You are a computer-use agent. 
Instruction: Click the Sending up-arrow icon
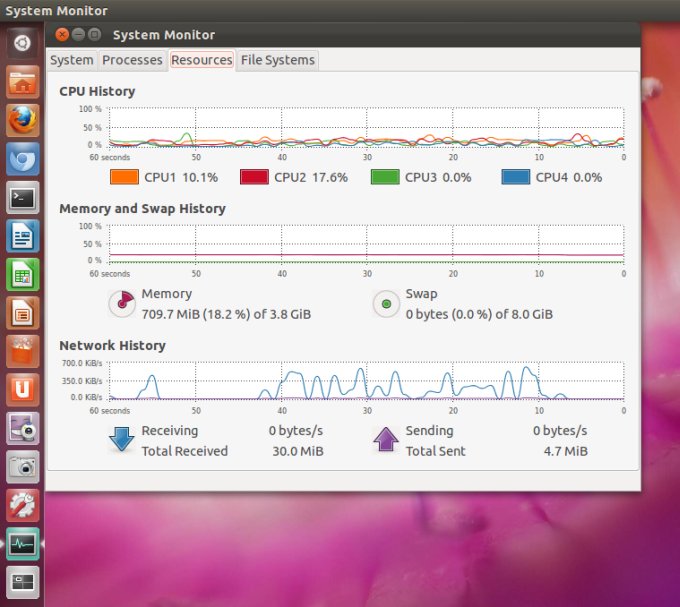coord(386,440)
